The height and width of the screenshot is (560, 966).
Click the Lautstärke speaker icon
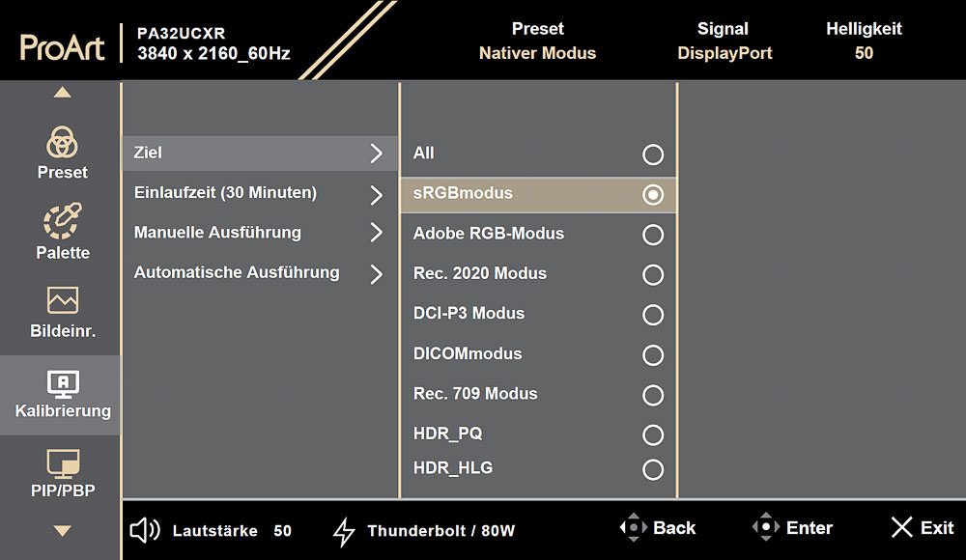145,530
